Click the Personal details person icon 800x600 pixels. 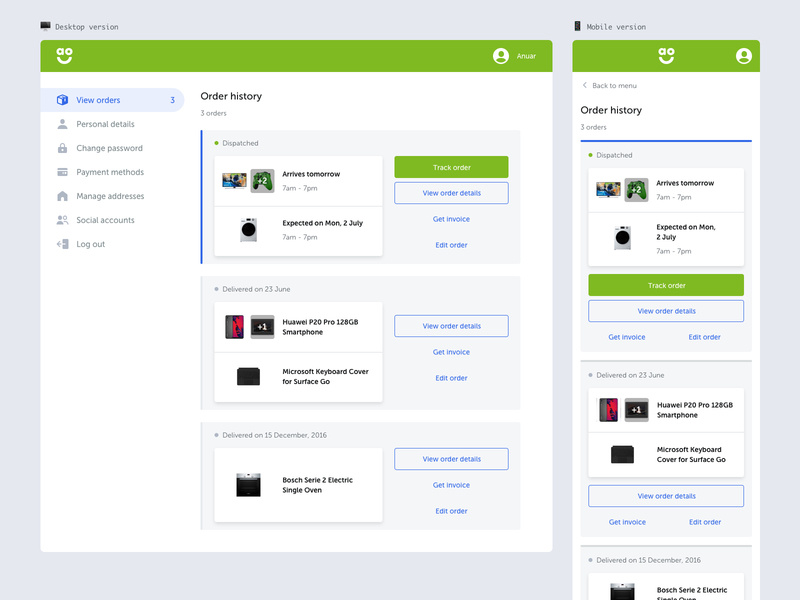click(x=64, y=124)
